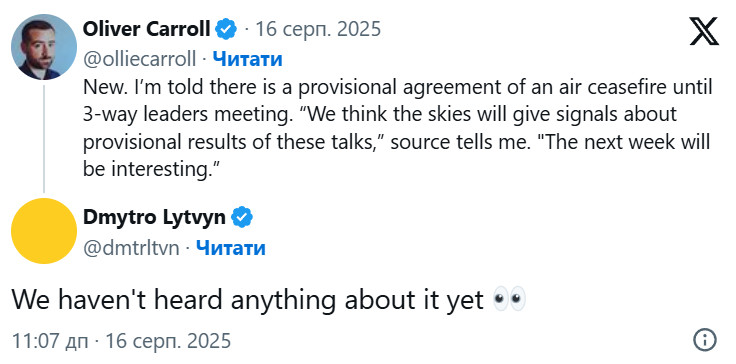Follow @olliecarroll via the Читати link
This screenshot has height=364, width=736.
coord(247,60)
